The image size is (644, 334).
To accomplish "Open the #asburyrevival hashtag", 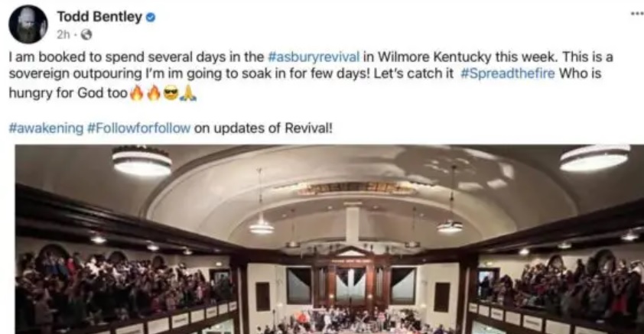I will point(314,57).
